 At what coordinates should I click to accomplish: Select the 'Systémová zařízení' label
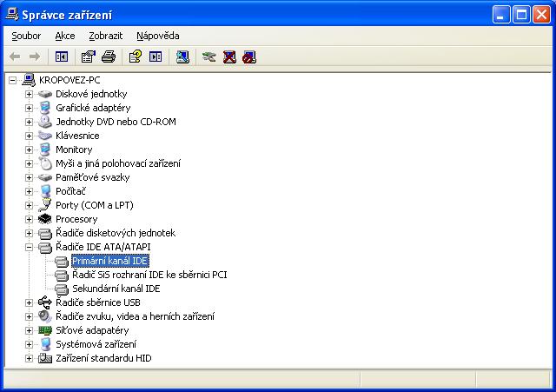[x=96, y=344]
